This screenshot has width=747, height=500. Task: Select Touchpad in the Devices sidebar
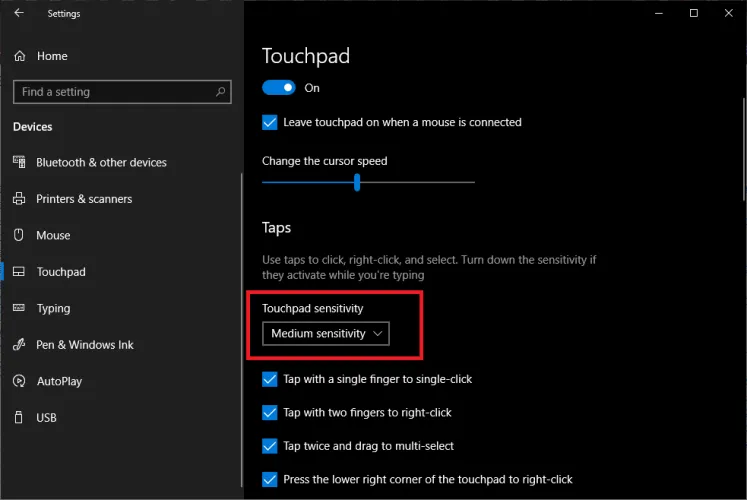pyautogui.click(x=61, y=272)
